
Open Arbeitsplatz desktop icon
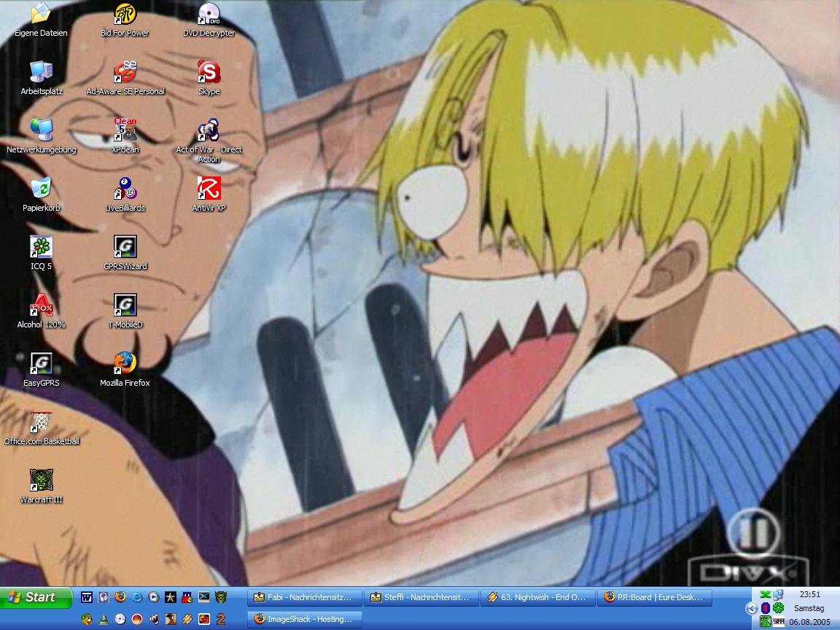(42, 78)
